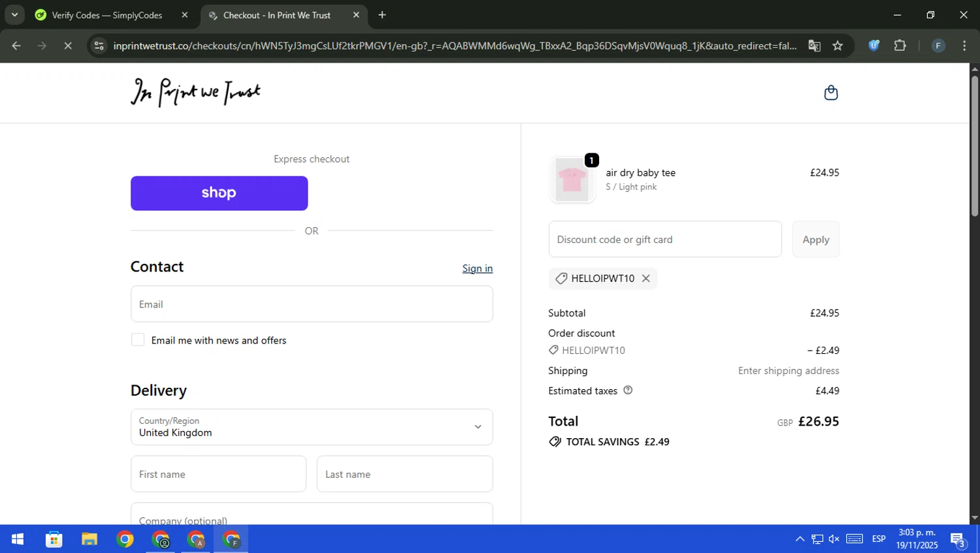This screenshot has width=980, height=553.
Task: Remove the HELLOIPWT10 discount code
Action: pyautogui.click(x=645, y=278)
